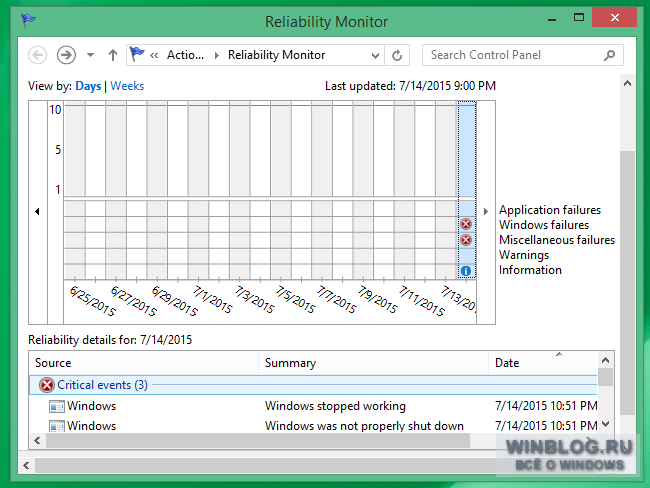The width and height of the screenshot is (650, 488).
Task: Close the Reliability Monitor window
Action: point(615,17)
